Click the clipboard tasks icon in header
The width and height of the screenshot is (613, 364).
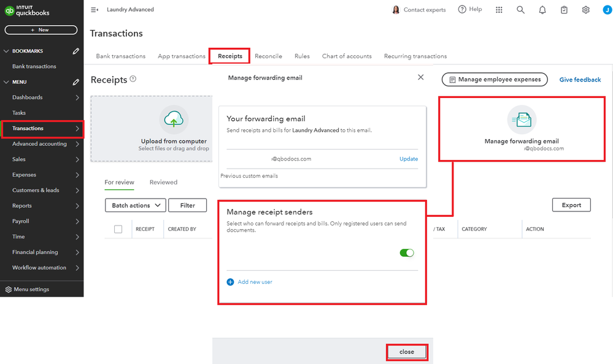[x=565, y=10]
